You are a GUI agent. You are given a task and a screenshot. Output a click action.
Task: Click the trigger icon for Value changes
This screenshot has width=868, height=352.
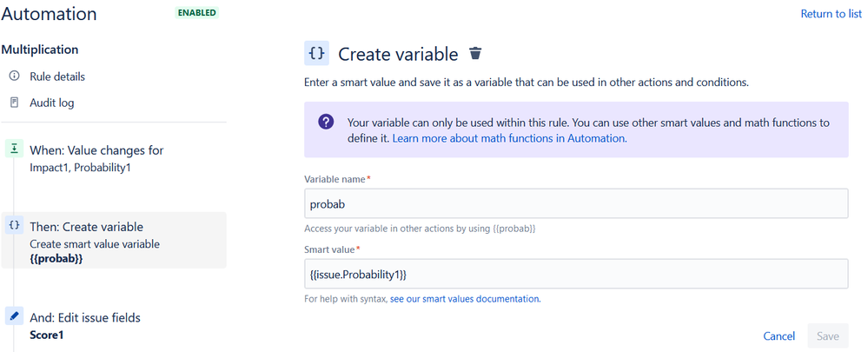[x=14, y=149]
